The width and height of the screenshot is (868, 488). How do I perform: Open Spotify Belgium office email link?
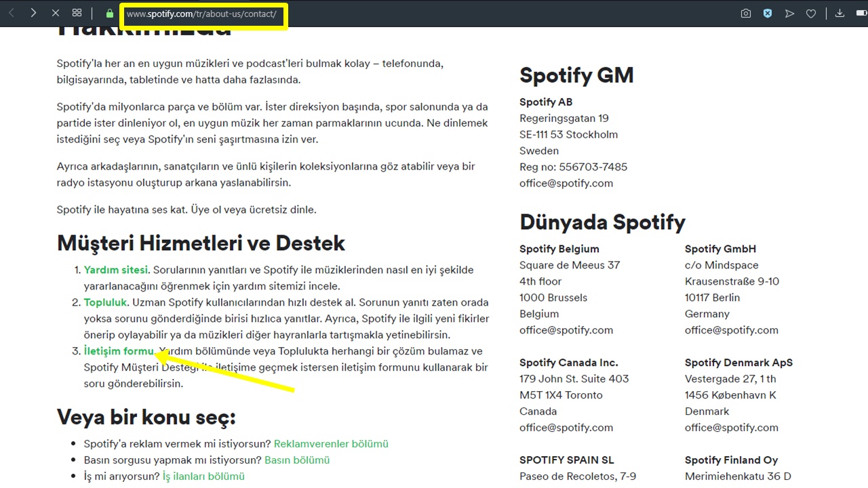(566, 329)
